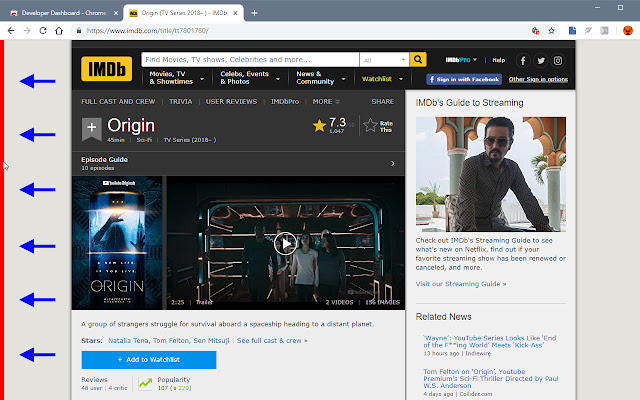Screen dimensions: 640x400
Task: Open IMDb's Instagram page icon
Action: (x=558, y=61)
